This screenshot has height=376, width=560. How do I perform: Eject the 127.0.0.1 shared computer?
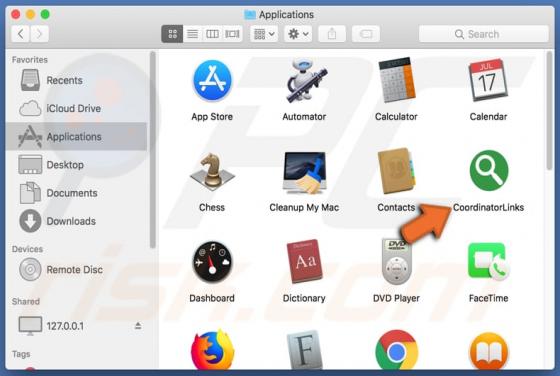click(138, 326)
